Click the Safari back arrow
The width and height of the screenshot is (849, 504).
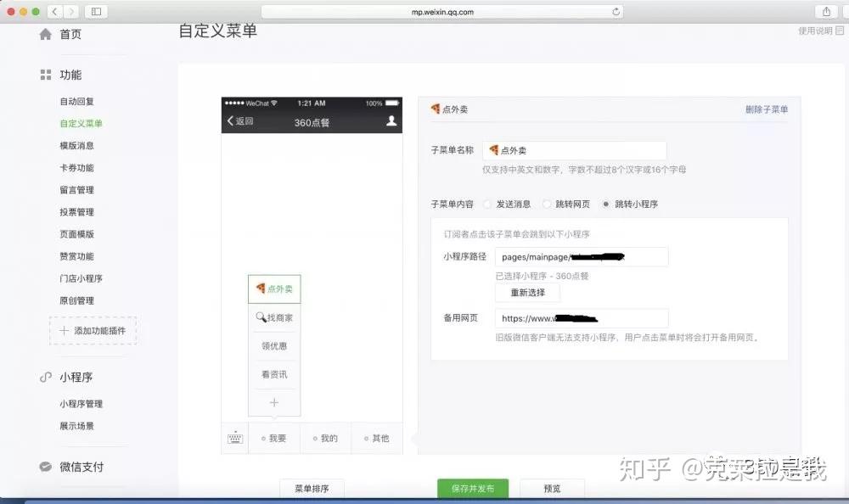[x=55, y=11]
